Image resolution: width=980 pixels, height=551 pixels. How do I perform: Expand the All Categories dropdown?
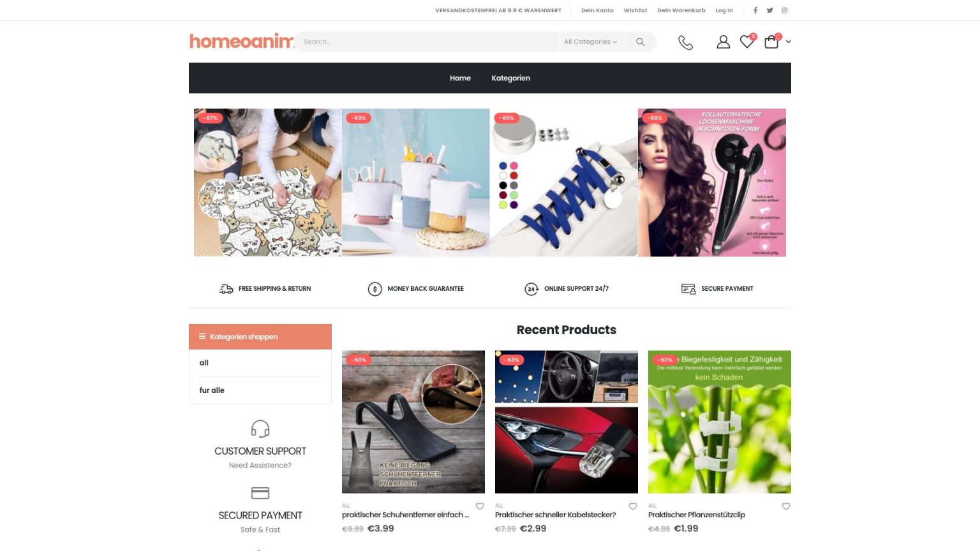(x=590, y=42)
